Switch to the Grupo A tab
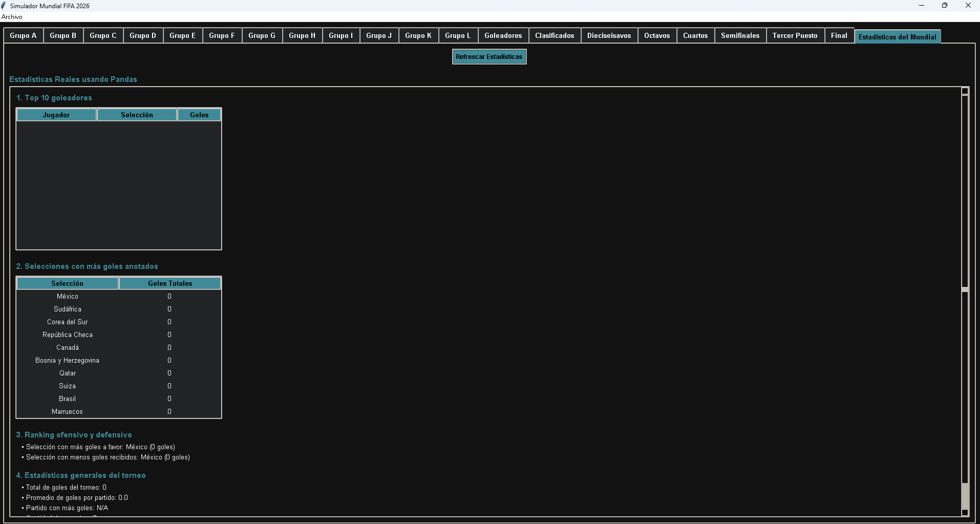The height and width of the screenshot is (524, 980). point(23,35)
